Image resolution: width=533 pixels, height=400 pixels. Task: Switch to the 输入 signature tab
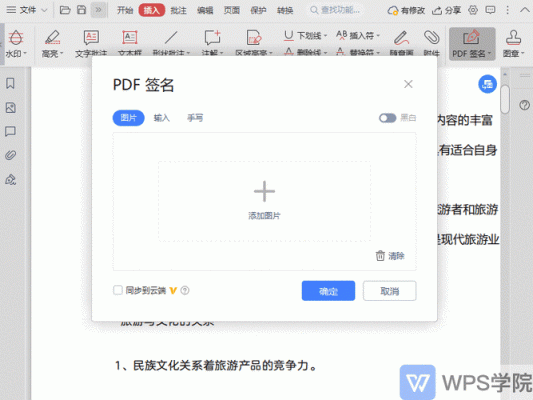pyautogui.click(x=162, y=118)
